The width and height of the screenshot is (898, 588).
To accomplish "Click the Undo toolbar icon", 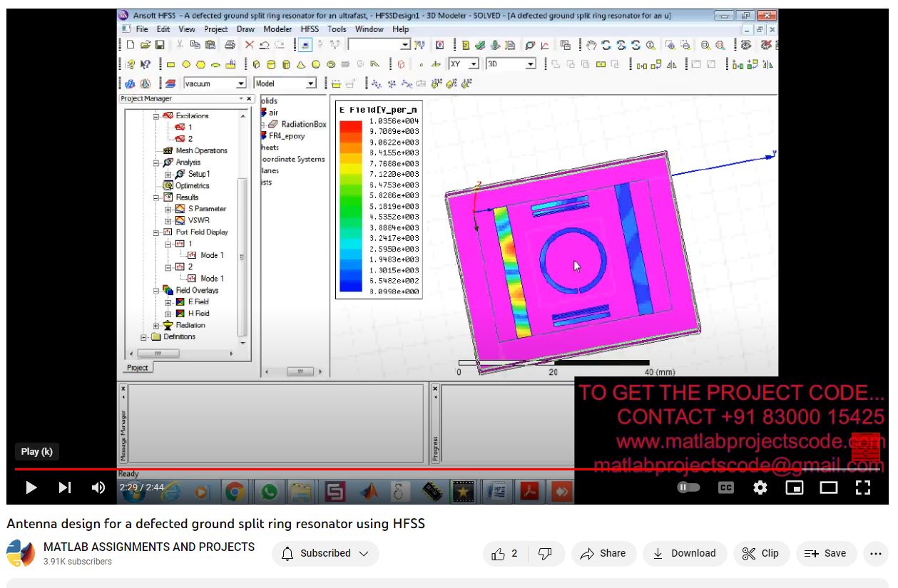I will point(265,45).
